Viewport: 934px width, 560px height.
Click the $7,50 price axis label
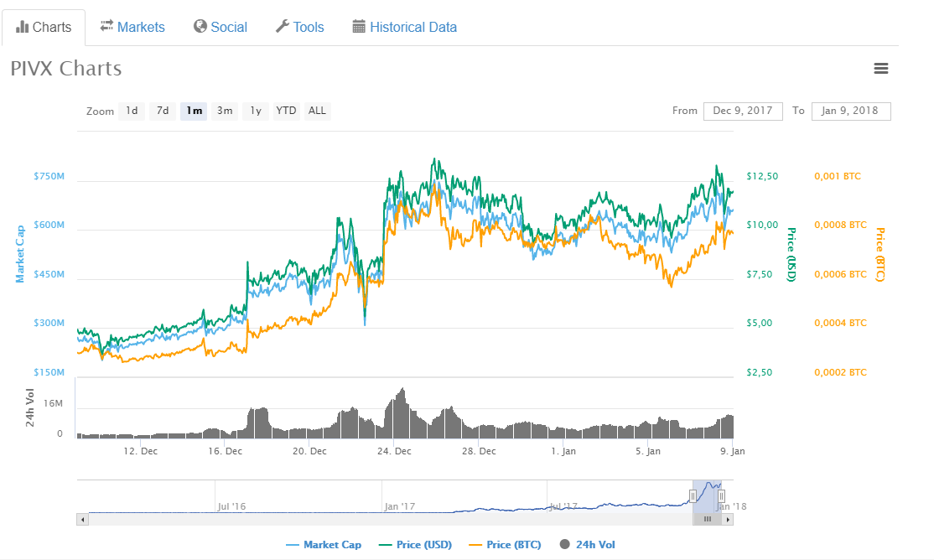pyautogui.click(x=759, y=274)
